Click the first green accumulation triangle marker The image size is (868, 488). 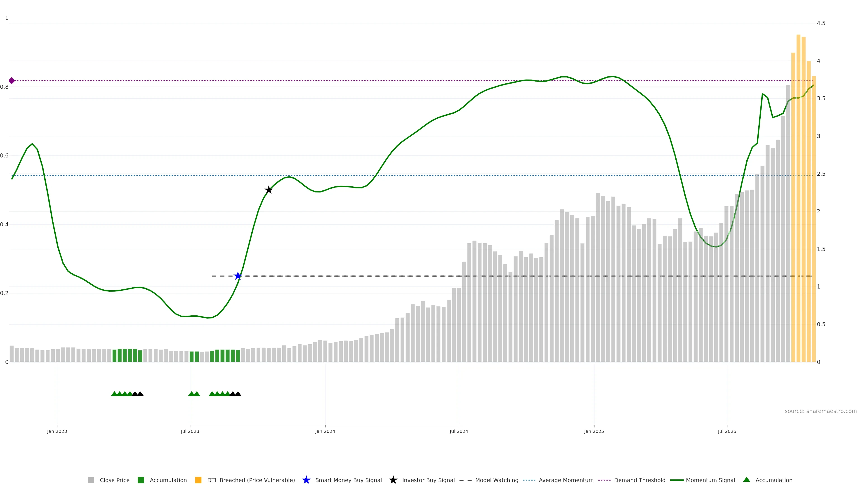114,394
